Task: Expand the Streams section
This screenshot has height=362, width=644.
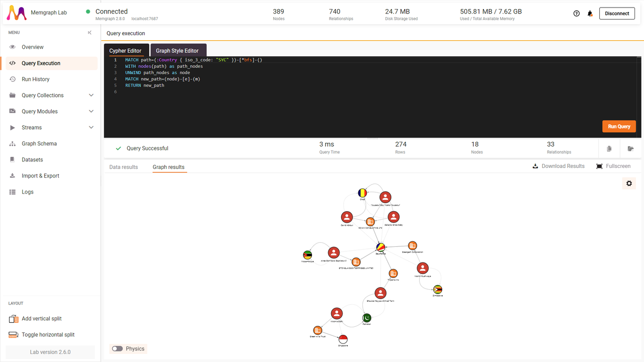Action: (32, 127)
